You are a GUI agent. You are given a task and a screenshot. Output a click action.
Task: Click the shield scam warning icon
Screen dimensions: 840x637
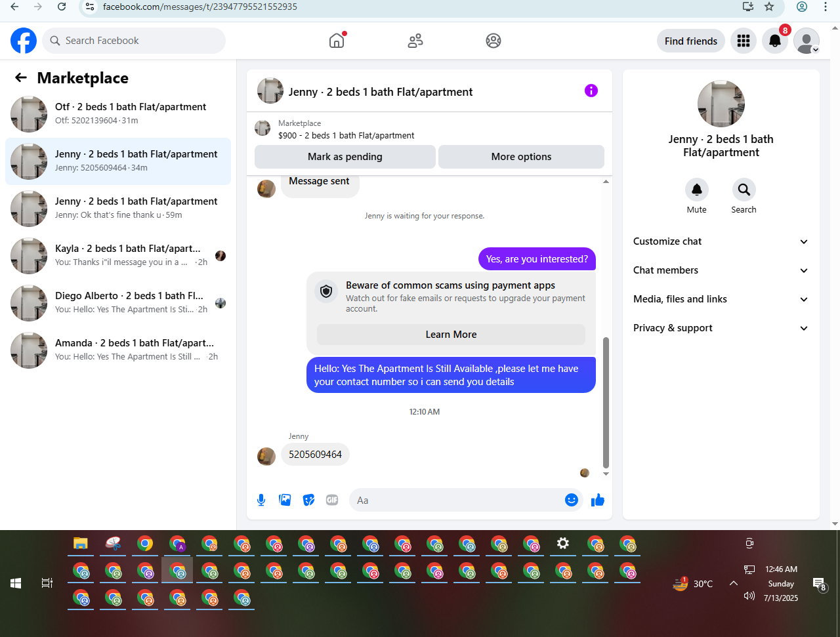click(x=326, y=291)
